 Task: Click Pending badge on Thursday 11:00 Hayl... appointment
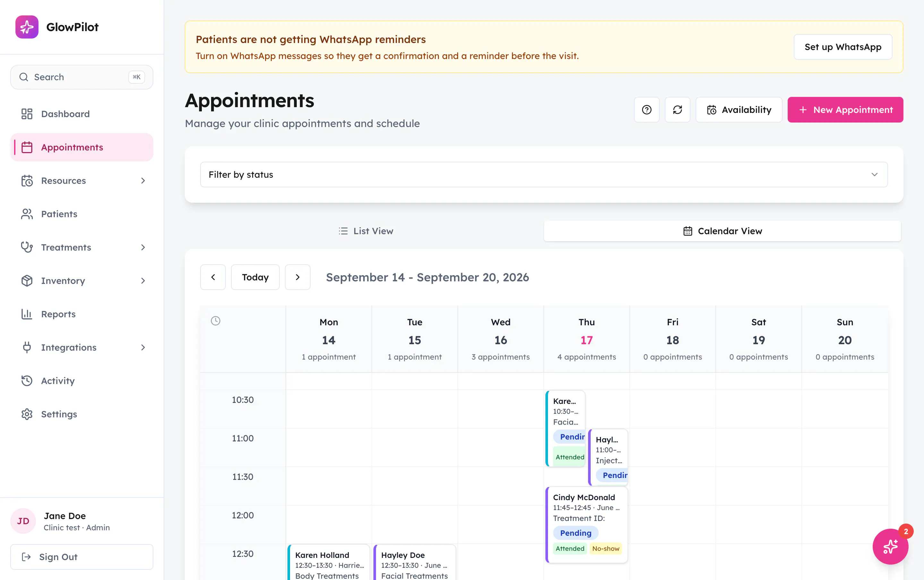pyautogui.click(x=612, y=475)
